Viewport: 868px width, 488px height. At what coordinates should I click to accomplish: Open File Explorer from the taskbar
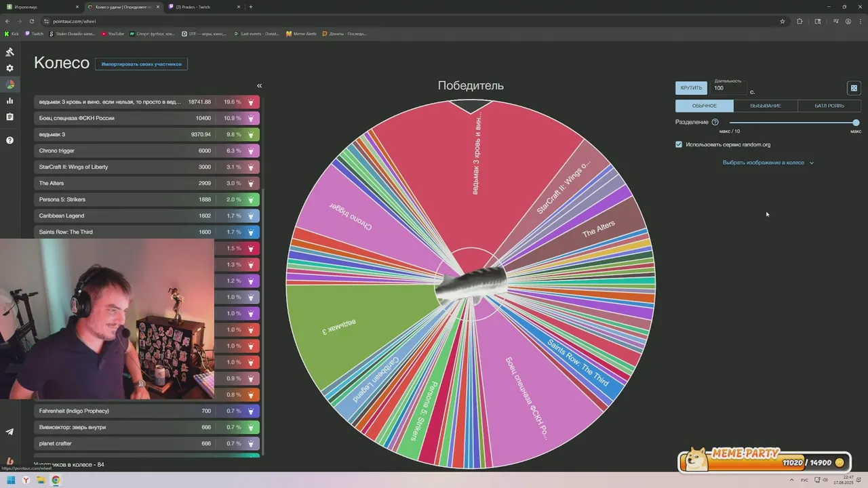(41, 481)
